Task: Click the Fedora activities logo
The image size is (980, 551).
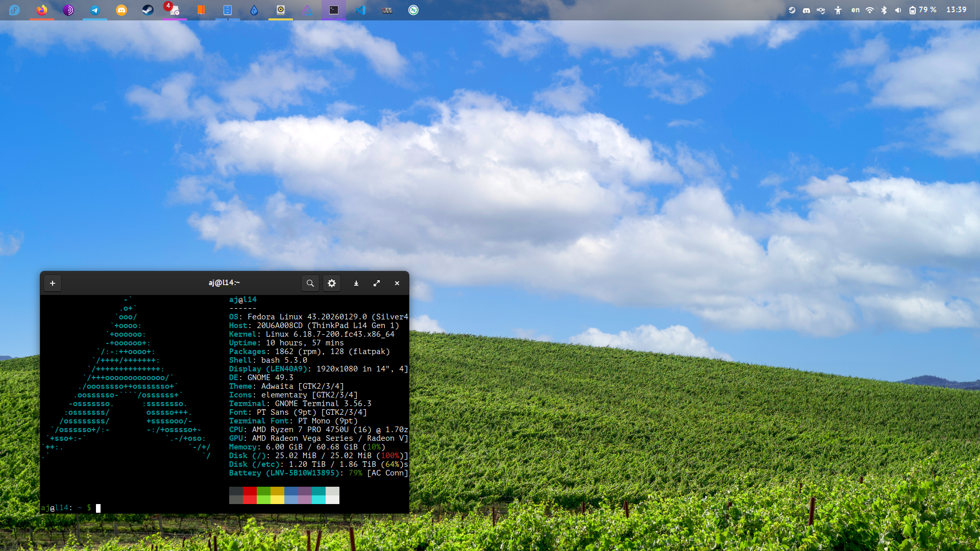Action: click(x=14, y=10)
